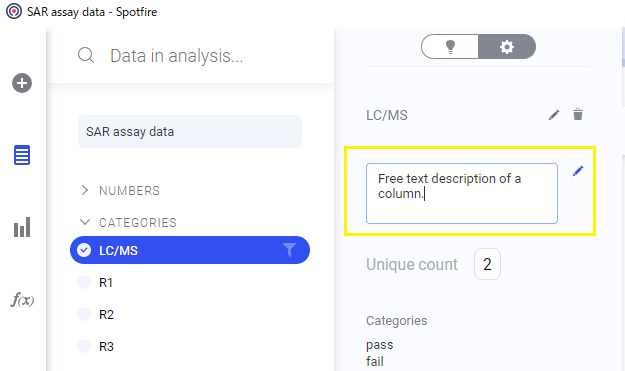Click the magnifier search icon
Viewport: 625px width, 371px height.
click(x=86, y=55)
